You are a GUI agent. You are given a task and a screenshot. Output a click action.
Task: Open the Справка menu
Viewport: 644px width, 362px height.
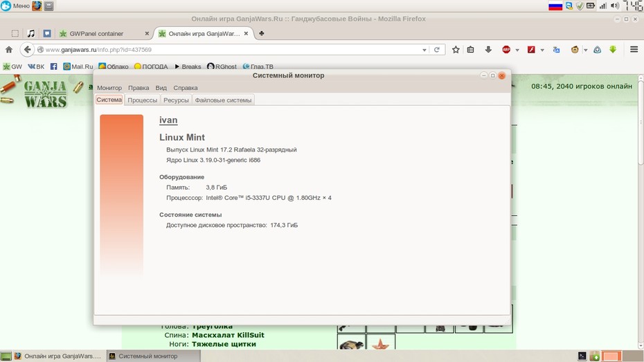point(185,88)
